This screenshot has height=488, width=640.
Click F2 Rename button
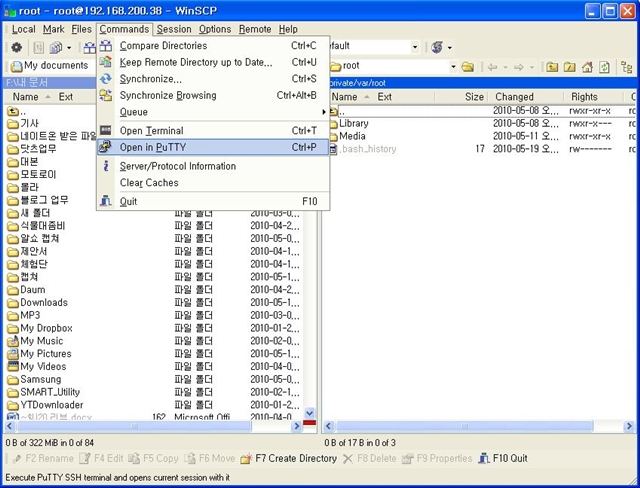(43, 459)
